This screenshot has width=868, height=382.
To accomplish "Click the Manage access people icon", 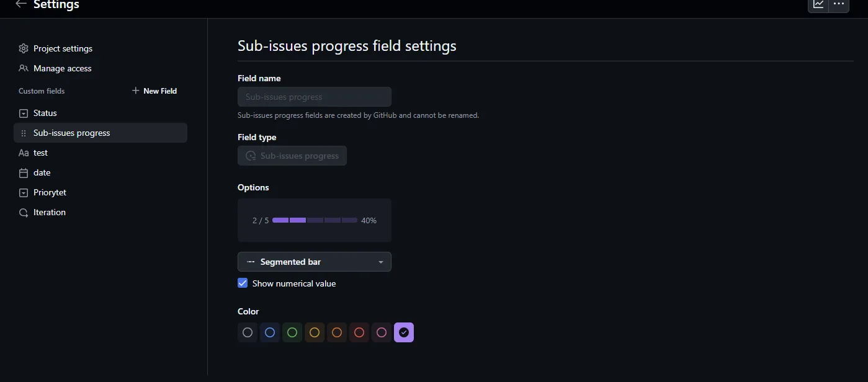I will pos(24,68).
